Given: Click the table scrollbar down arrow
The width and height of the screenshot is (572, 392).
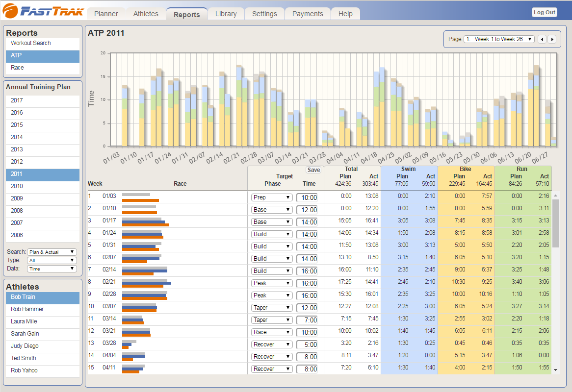Looking at the screenshot, I should click(x=555, y=370).
